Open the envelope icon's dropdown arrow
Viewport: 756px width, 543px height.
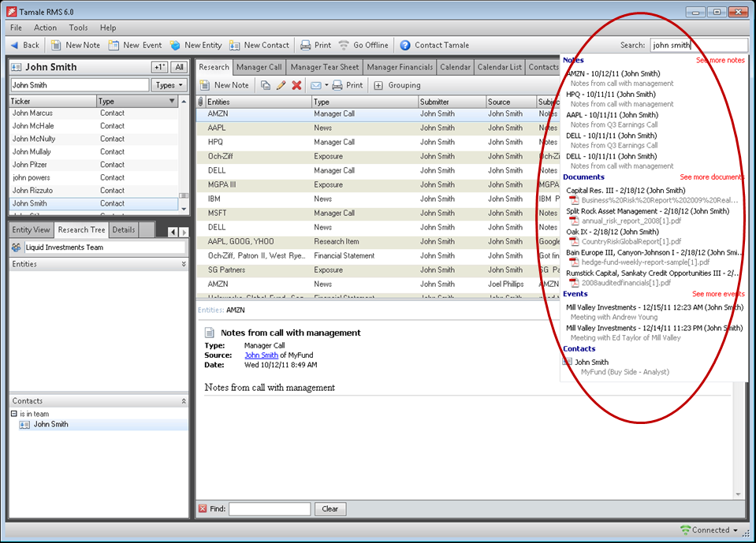pos(326,85)
